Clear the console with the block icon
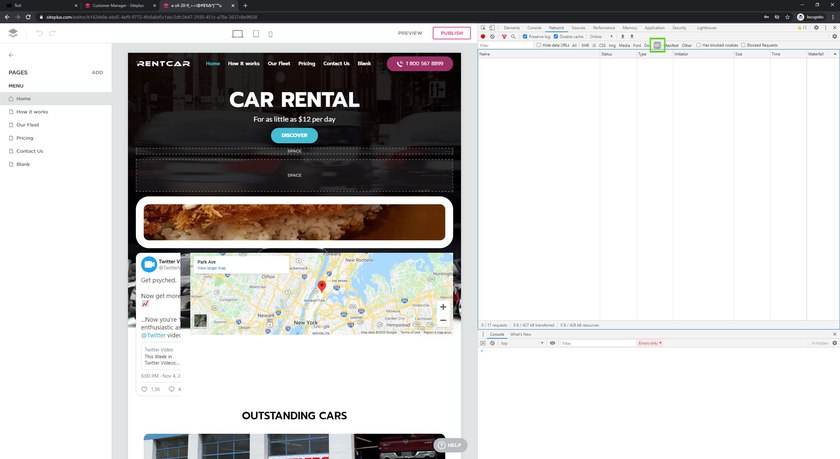 (492, 343)
